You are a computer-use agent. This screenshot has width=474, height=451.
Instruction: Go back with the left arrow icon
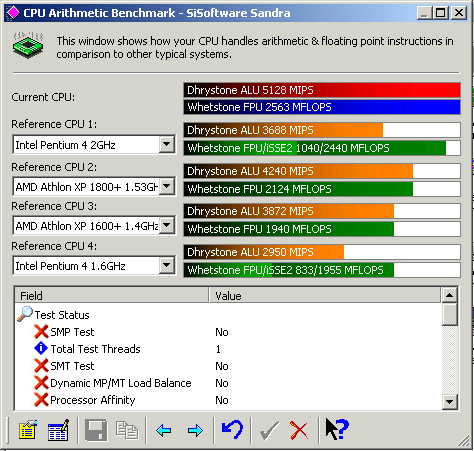pos(163,431)
